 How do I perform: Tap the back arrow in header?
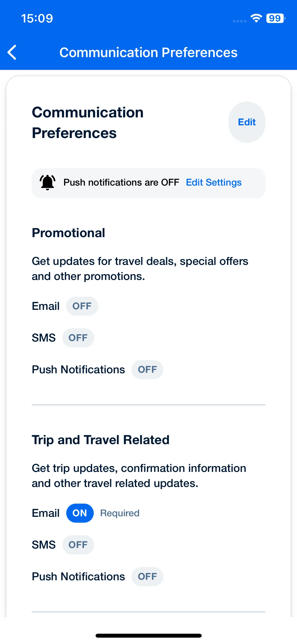[x=12, y=52]
